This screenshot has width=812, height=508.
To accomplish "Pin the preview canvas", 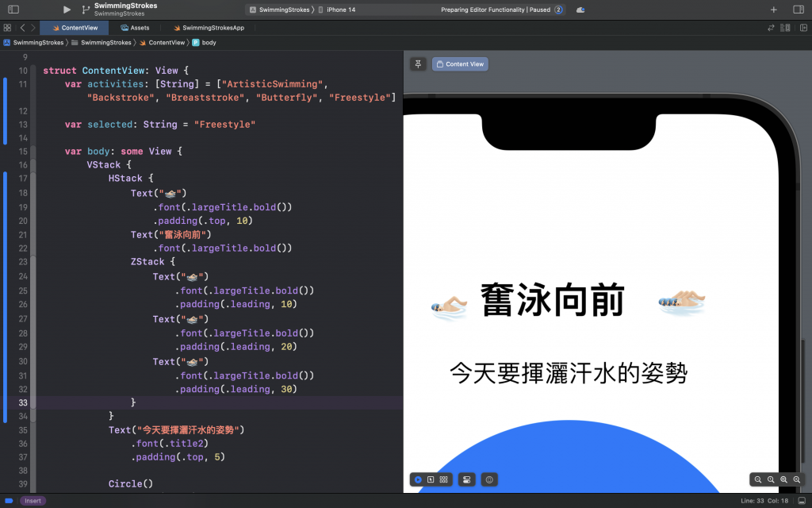I will pyautogui.click(x=418, y=63).
